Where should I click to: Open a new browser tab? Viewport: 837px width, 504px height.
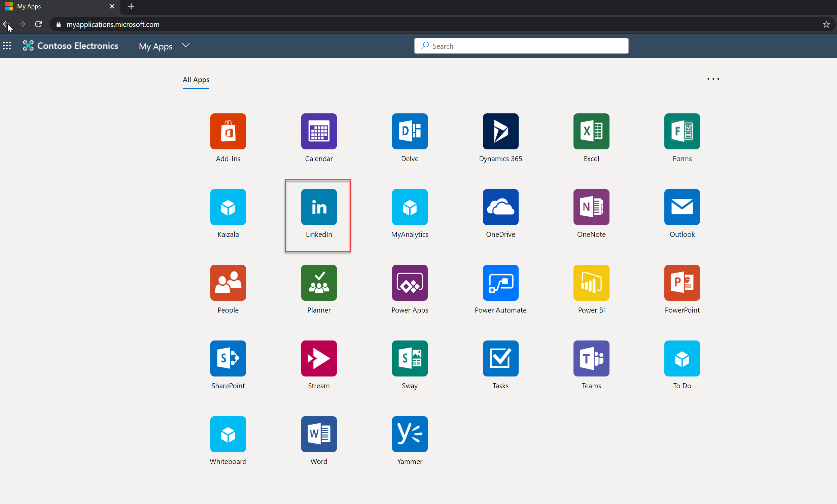click(x=131, y=6)
